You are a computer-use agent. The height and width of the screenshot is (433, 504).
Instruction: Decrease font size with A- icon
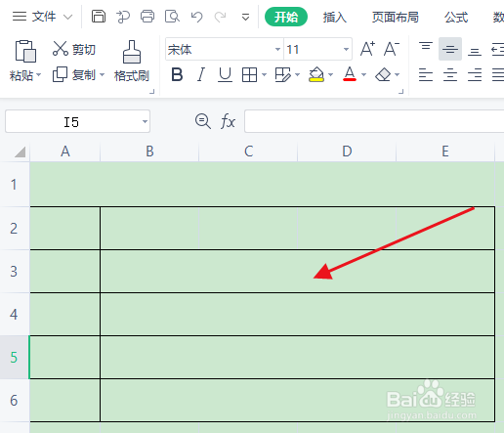(x=392, y=49)
